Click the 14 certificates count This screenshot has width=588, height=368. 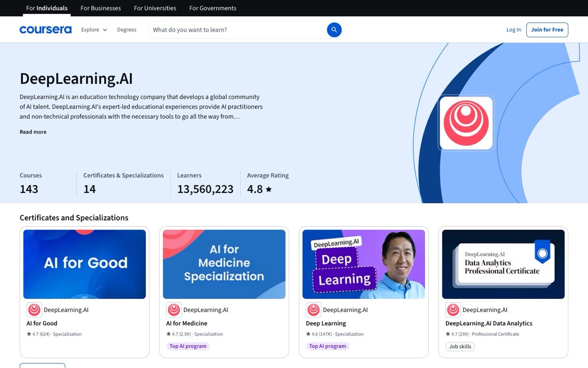point(90,189)
